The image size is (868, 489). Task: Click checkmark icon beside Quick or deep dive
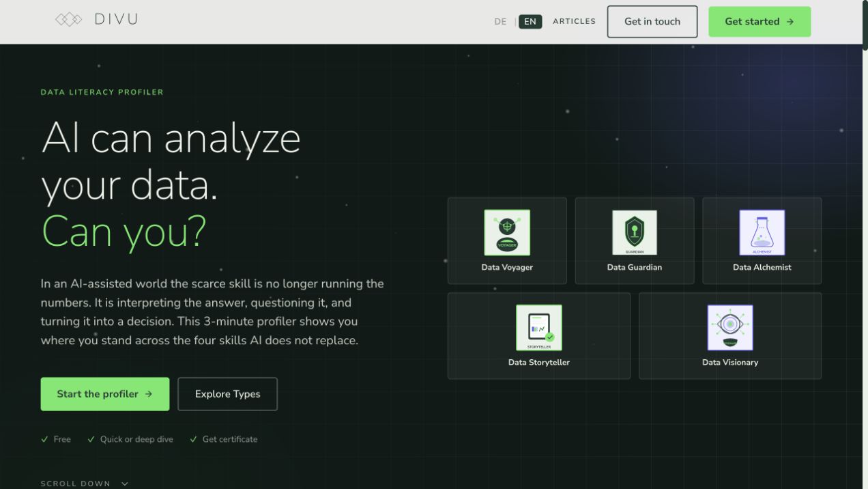click(x=91, y=439)
